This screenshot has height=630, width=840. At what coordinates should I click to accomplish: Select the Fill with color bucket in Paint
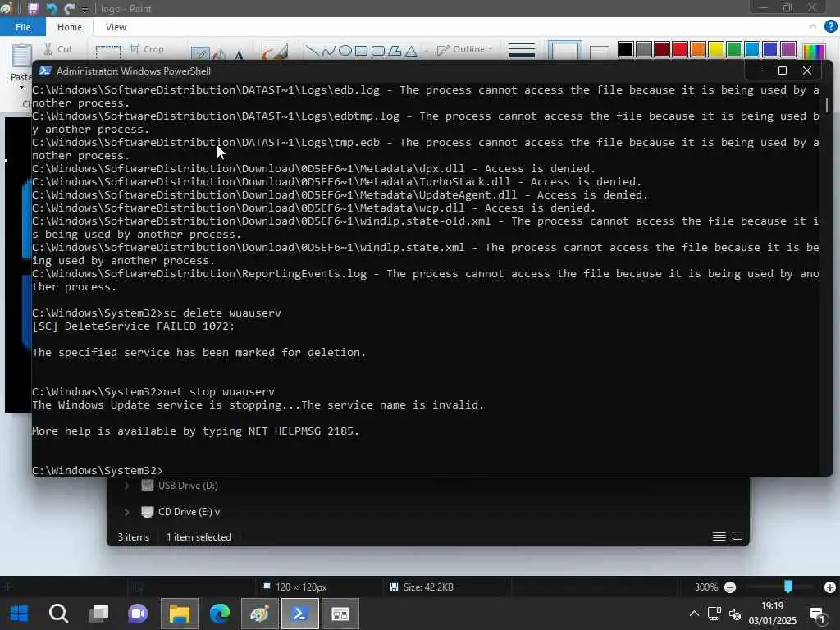click(219, 55)
